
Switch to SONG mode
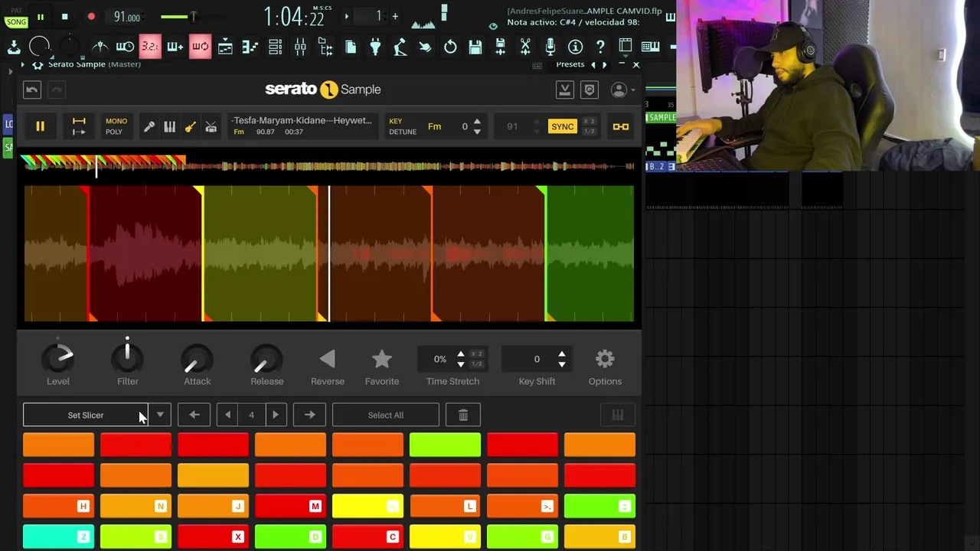pyautogui.click(x=16, y=22)
